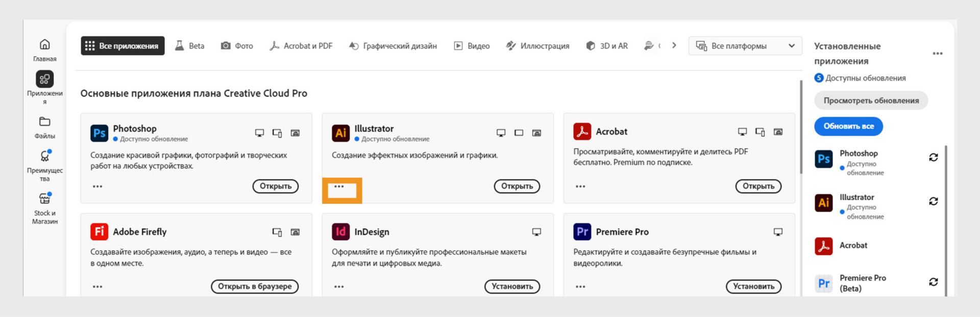
Task: Click the Обновить все button
Action: (x=849, y=126)
